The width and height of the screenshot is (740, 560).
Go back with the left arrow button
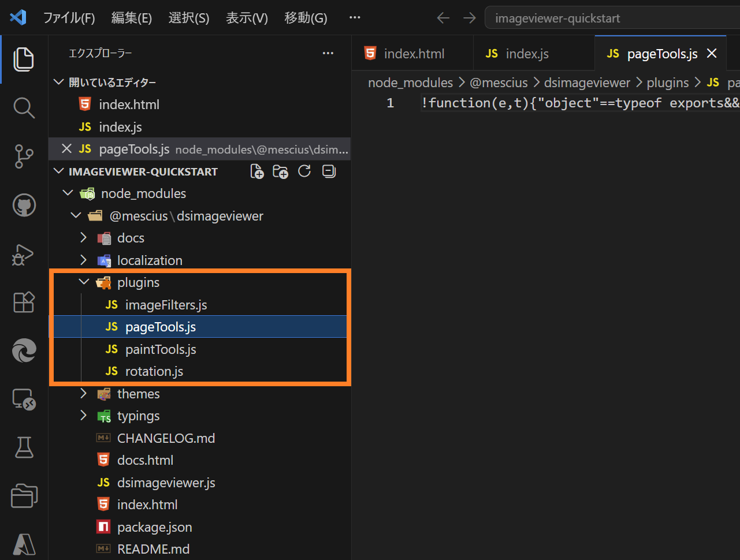pyautogui.click(x=443, y=18)
